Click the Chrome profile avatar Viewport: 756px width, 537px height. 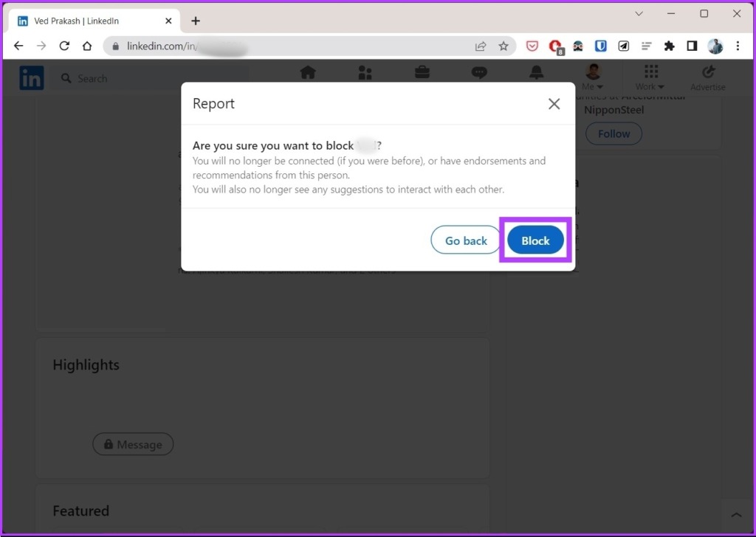coord(715,46)
